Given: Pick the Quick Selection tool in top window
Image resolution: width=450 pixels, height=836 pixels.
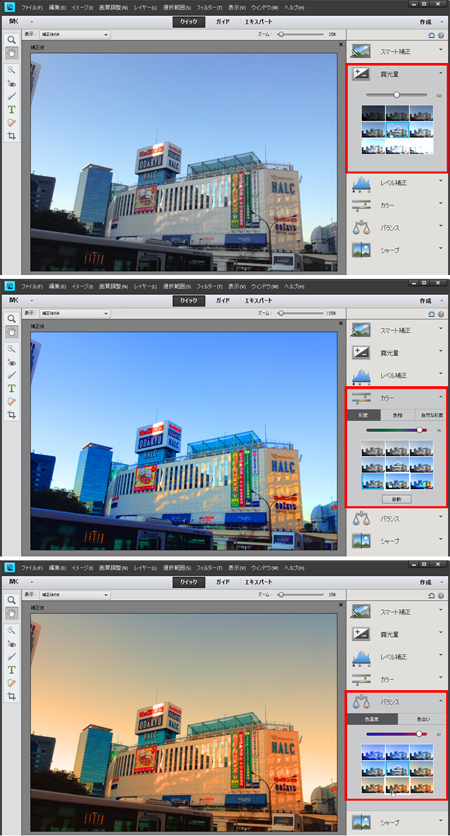Looking at the screenshot, I should click(11, 70).
